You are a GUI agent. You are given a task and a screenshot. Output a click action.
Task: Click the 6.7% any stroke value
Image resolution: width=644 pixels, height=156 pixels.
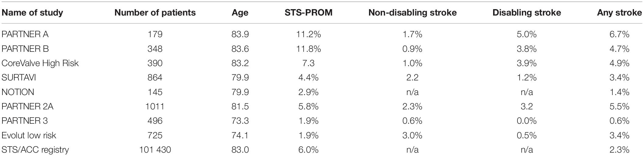(619, 34)
